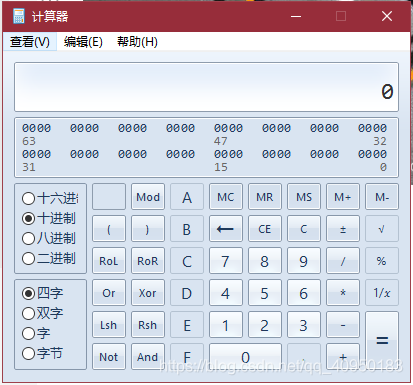
Task: Click the hex digit A button
Action: pyautogui.click(x=187, y=197)
